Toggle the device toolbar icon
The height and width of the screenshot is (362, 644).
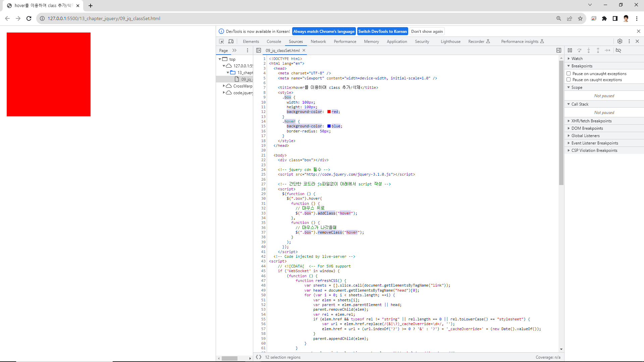(231, 41)
